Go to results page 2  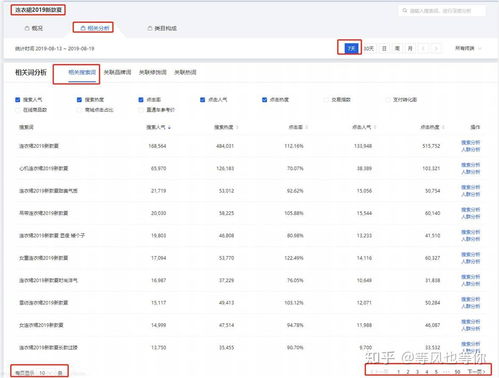pos(408,372)
